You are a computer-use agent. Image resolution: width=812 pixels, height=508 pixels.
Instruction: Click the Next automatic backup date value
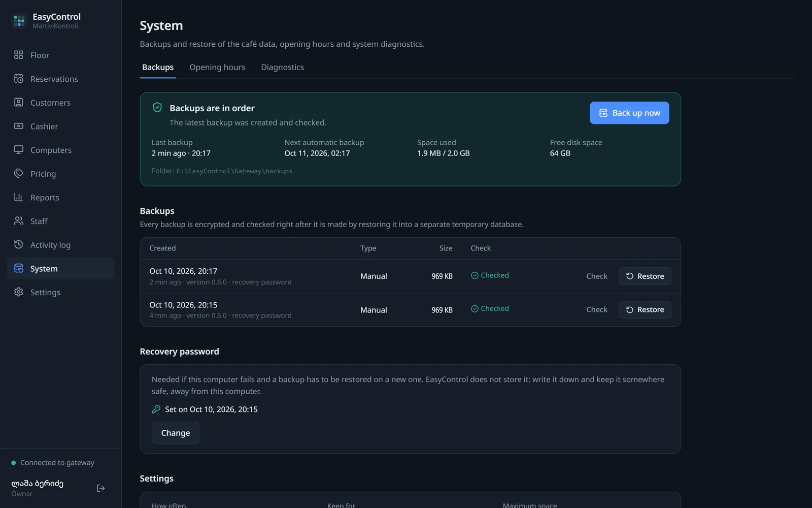point(317,153)
